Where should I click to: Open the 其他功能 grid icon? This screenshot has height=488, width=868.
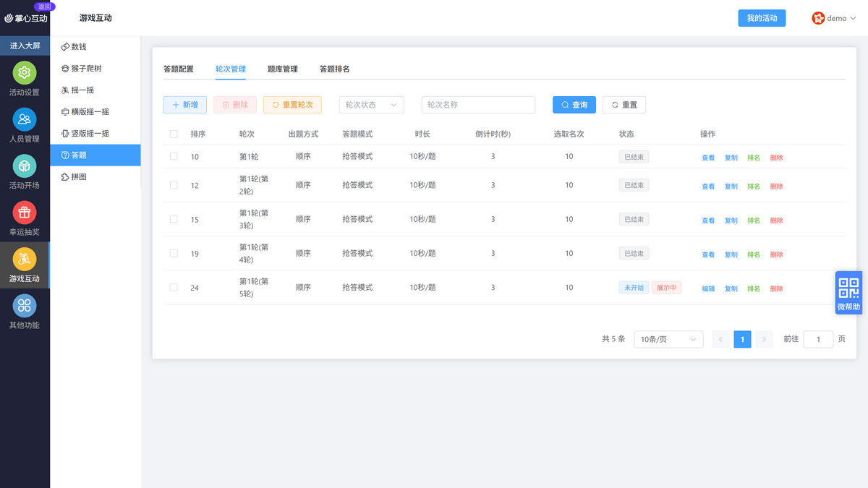pyautogui.click(x=25, y=306)
